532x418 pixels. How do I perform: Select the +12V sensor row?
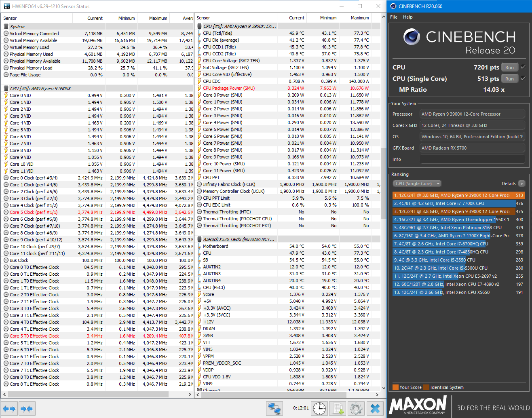(288, 322)
